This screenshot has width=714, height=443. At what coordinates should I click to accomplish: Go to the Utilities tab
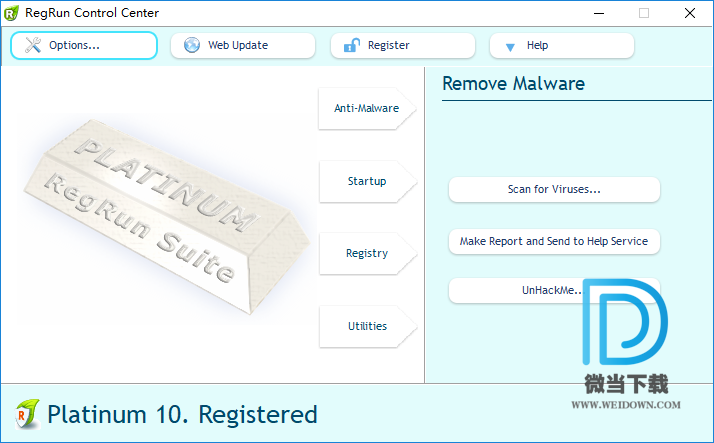coord(367,326)
